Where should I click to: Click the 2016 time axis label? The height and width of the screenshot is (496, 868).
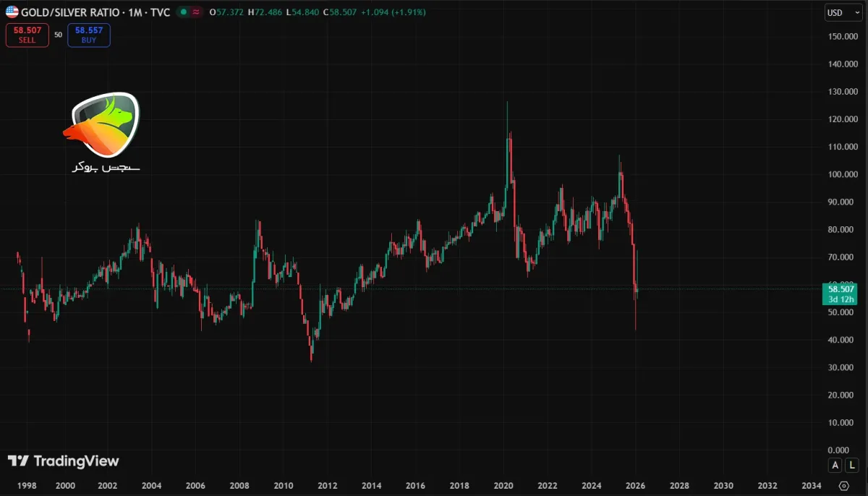(x=416, y=486)
